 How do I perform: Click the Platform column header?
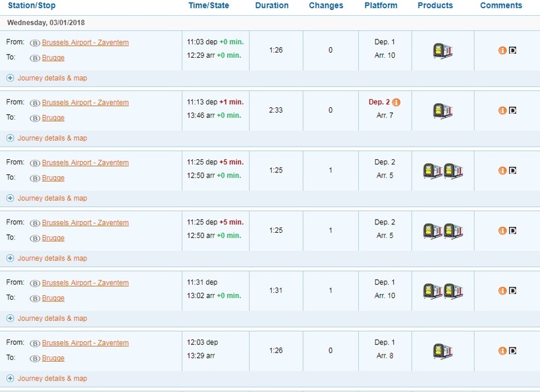(x=381, y=5)
